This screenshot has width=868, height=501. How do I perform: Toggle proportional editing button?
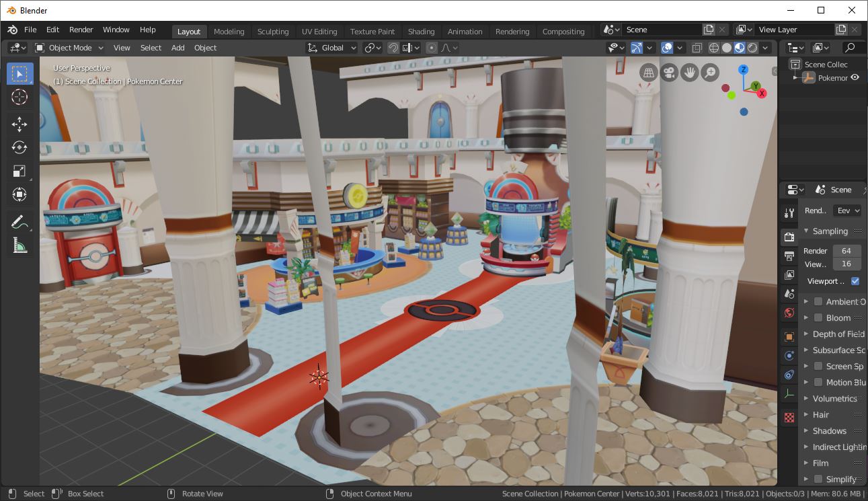tap(432, 48)
